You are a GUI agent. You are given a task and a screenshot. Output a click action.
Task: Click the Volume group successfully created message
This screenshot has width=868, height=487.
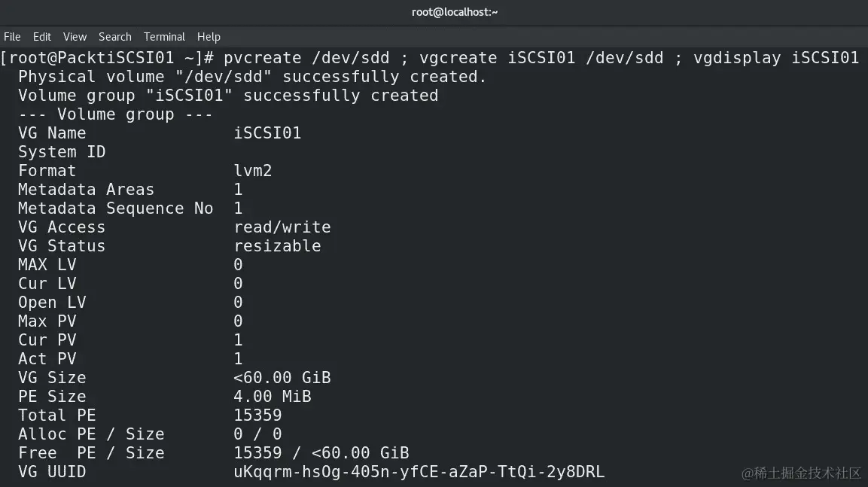pos(228,95)
